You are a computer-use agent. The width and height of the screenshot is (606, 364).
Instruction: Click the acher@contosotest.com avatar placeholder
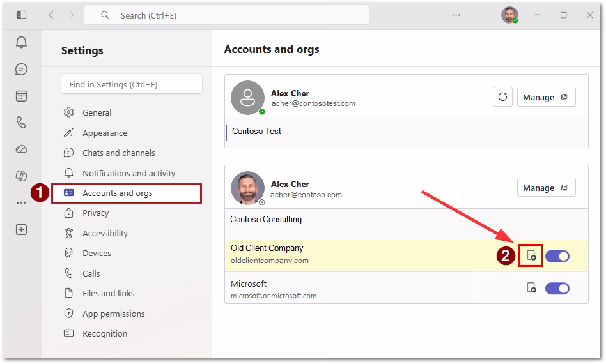click(248, 98)
